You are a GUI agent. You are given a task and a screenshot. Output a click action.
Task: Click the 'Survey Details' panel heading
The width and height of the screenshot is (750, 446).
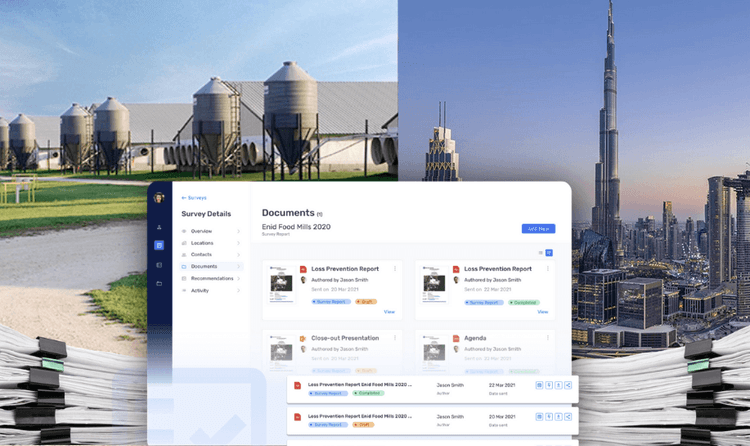pos(206,214)
